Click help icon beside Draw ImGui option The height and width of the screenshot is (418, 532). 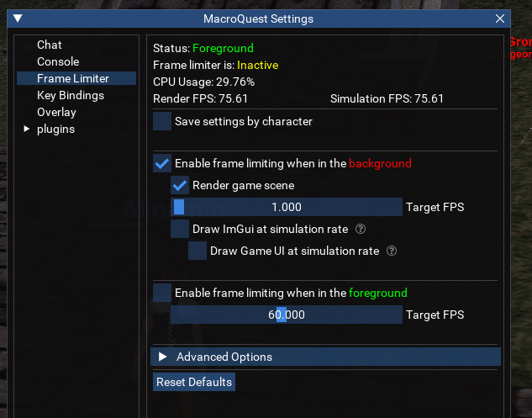[x=361, y=229]
